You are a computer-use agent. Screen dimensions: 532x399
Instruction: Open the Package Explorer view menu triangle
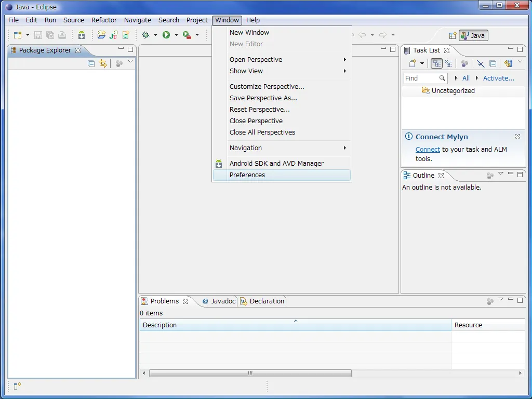(x=130, y=61)
